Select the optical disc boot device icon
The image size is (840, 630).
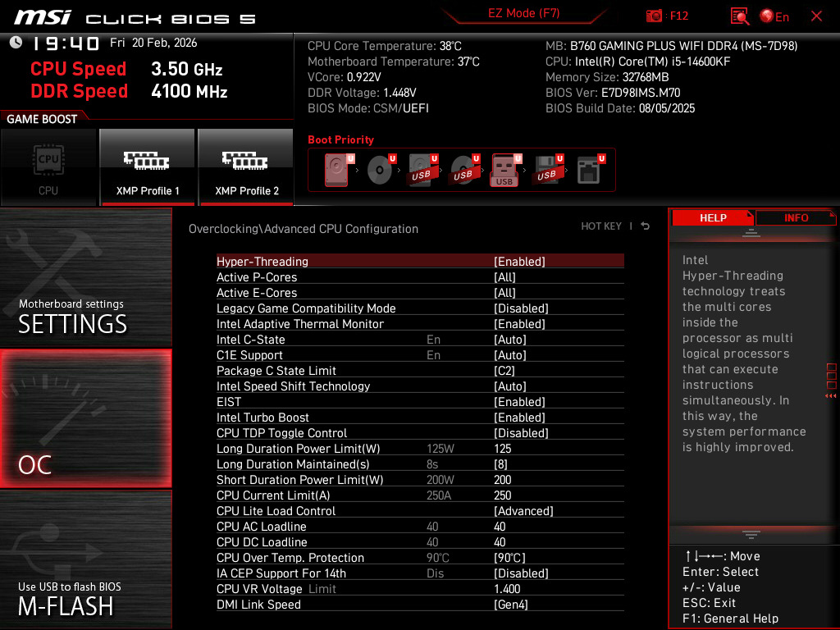coord(381,170)
